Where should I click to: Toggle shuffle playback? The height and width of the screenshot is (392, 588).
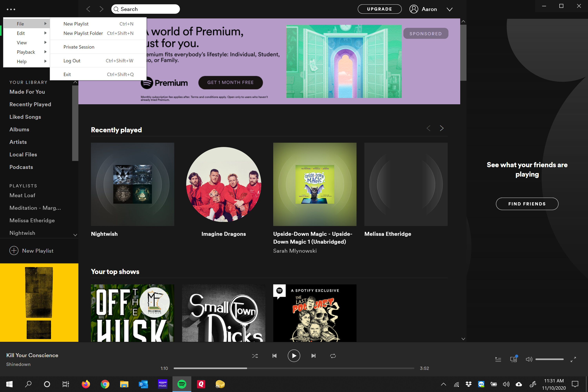[255, 356]
